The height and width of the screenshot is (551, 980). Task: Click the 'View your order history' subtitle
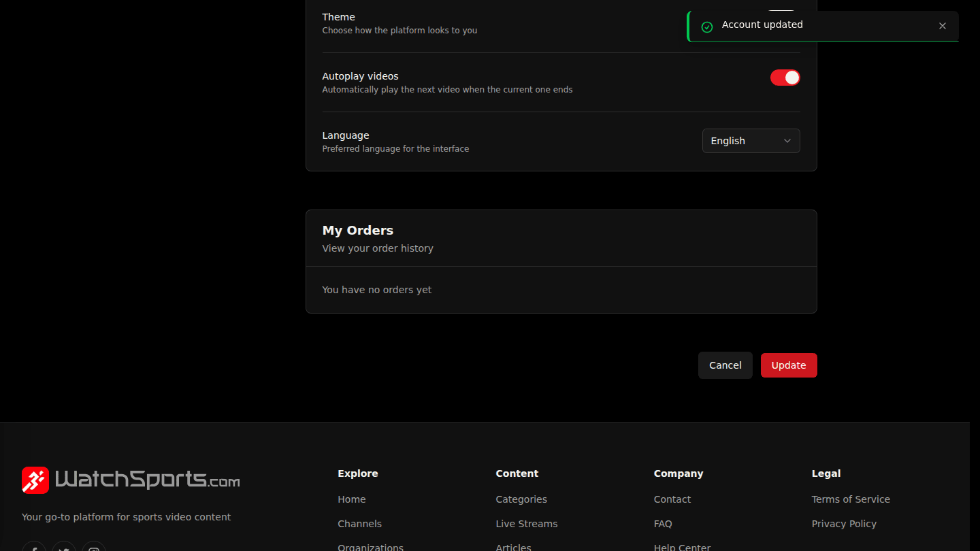(378, 248)
